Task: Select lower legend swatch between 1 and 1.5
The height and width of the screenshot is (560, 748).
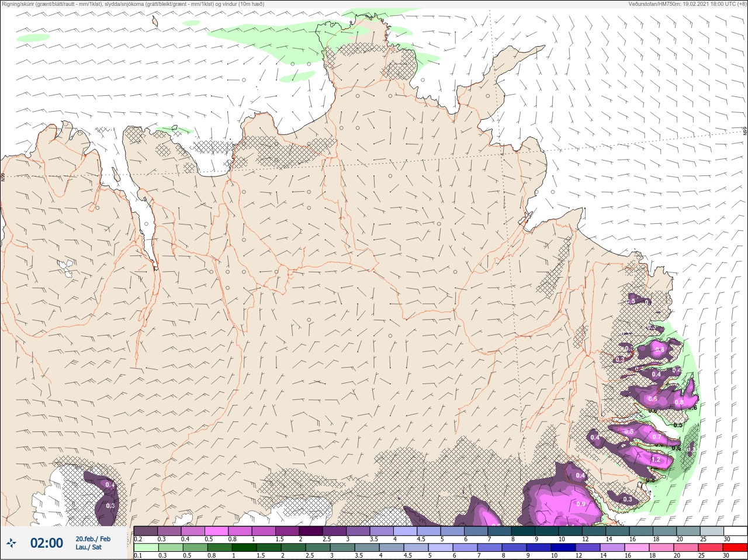Action: (244, 548)
